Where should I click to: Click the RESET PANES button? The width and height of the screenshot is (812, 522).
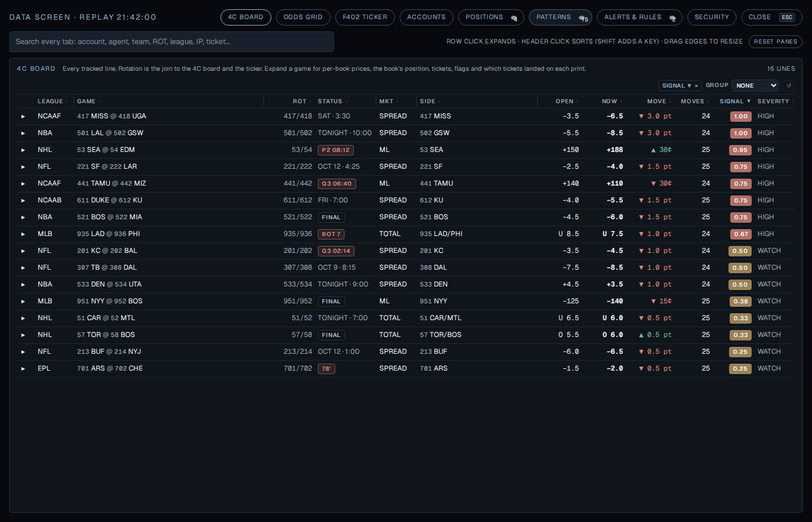coord(775,42)
